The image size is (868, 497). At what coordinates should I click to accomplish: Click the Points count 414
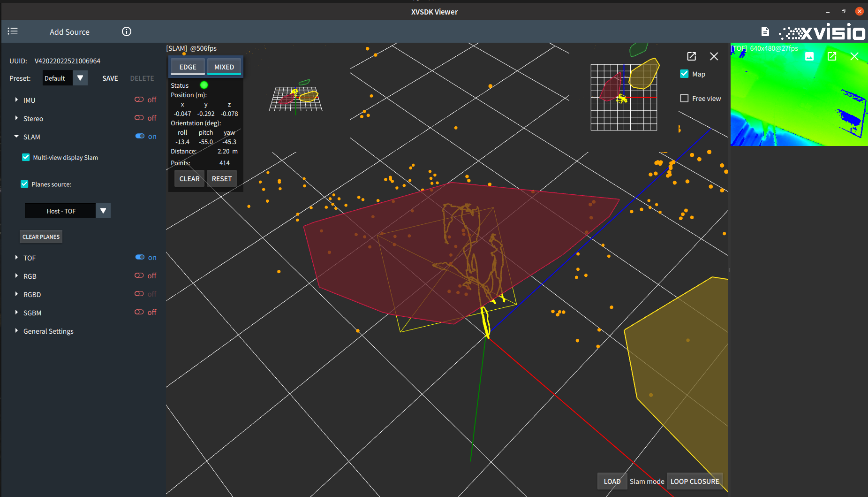point(225,163)
